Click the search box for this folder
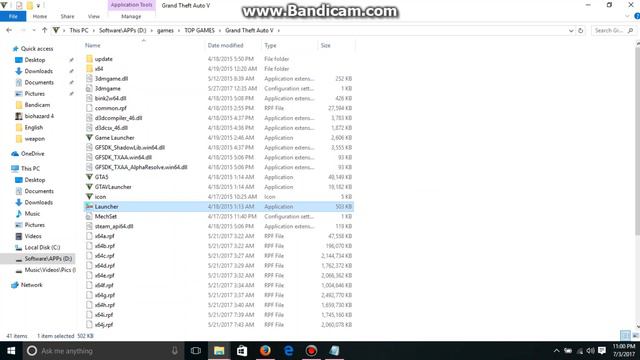This screenshot has width=640, height=360. 613,31
